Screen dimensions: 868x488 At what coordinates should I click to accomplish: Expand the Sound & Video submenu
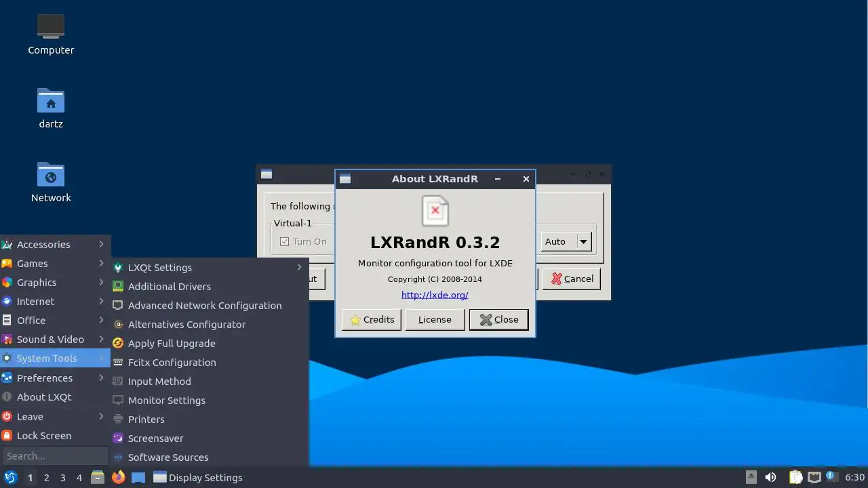click(55, 340)
